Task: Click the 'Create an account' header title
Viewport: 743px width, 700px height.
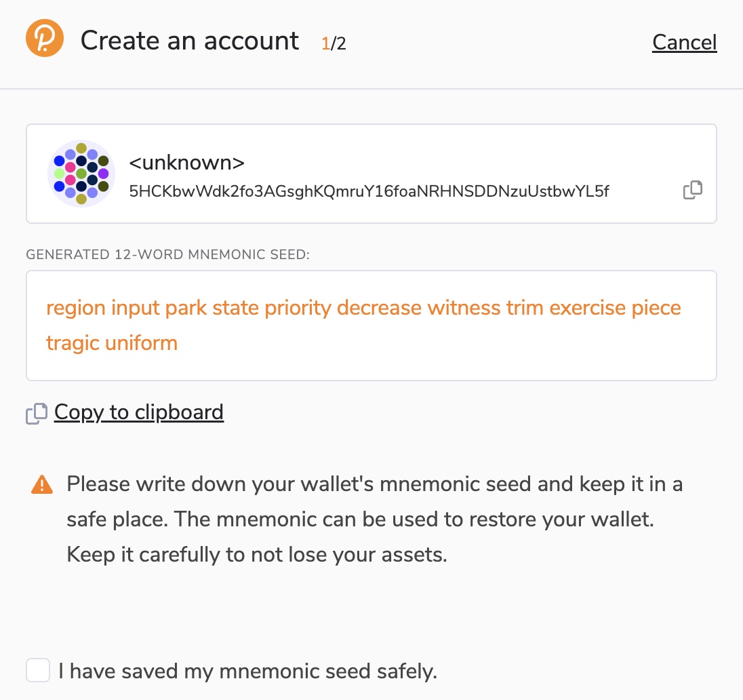Action: tap(190, 41)
